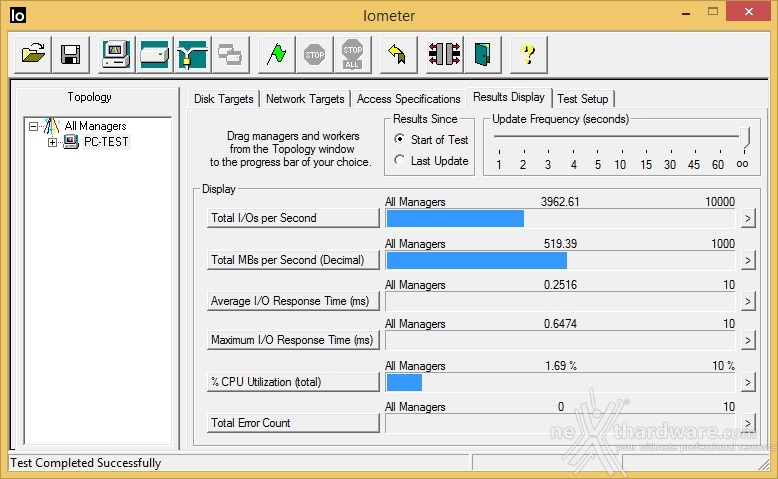
Task: Click the CPU Utilization progress bar
Action: click(560, 382)
